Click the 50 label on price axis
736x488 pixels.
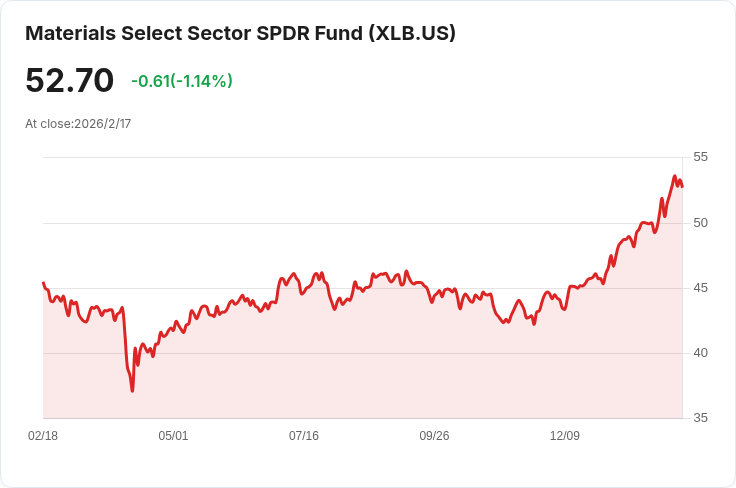(x=700, y=223)
